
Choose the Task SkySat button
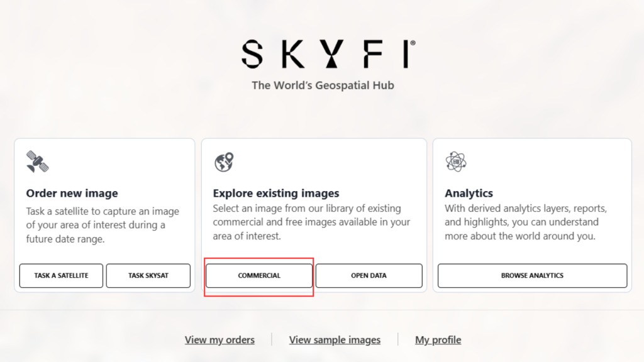148,275
